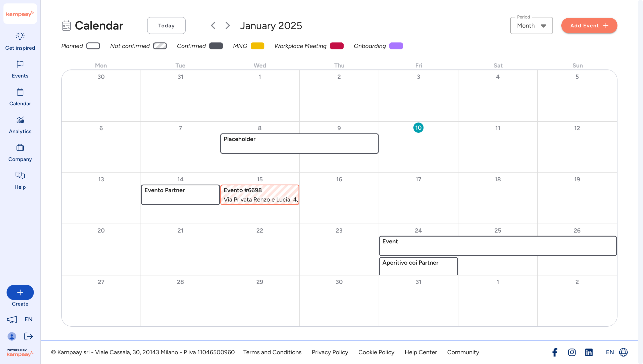Click the announcements megaphone icon
Screen dimensions: 643x364
coord(12,319)
